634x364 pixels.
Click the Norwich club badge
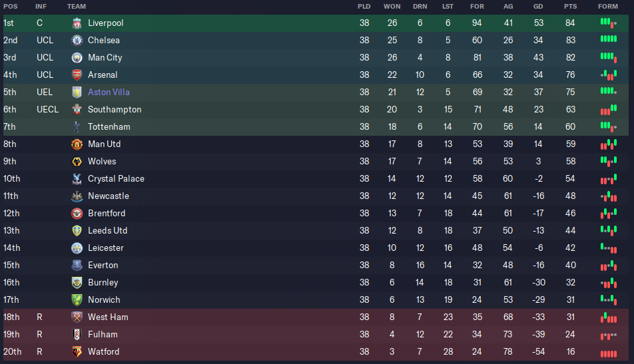[x=77, y=300]
